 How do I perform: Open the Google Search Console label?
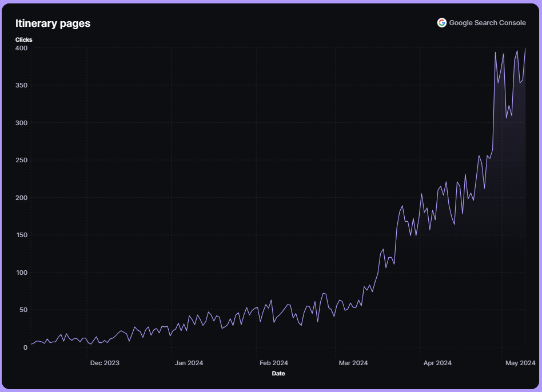click(x=487, y=23)
